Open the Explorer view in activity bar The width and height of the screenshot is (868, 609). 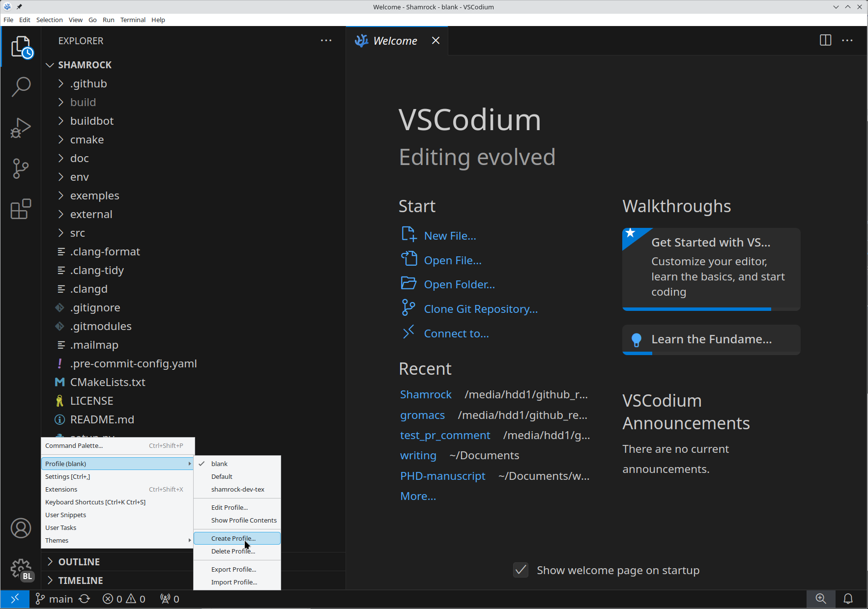click(x=21, y=47)
